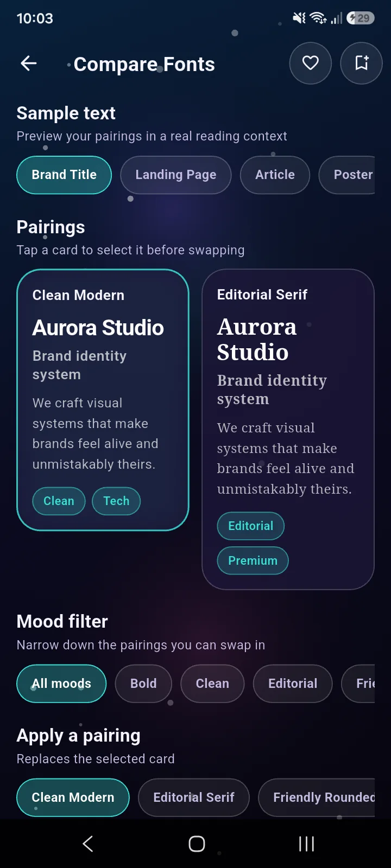Screen dimensions: 391x868
Task: Select the Clean Modern pairing card
Action: point(103,400)
